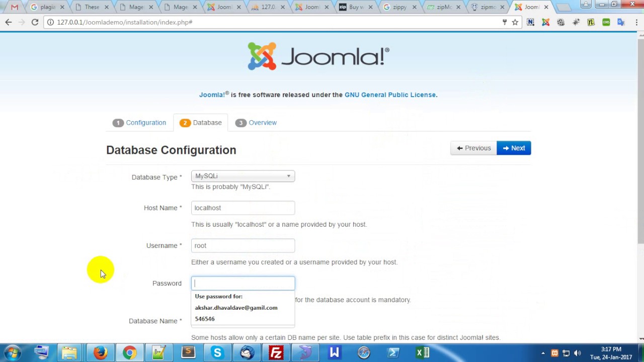Image resolution: width=644 pixels, height=362 pixels.
Task: Click the Password input field
Action: point(243,283)
